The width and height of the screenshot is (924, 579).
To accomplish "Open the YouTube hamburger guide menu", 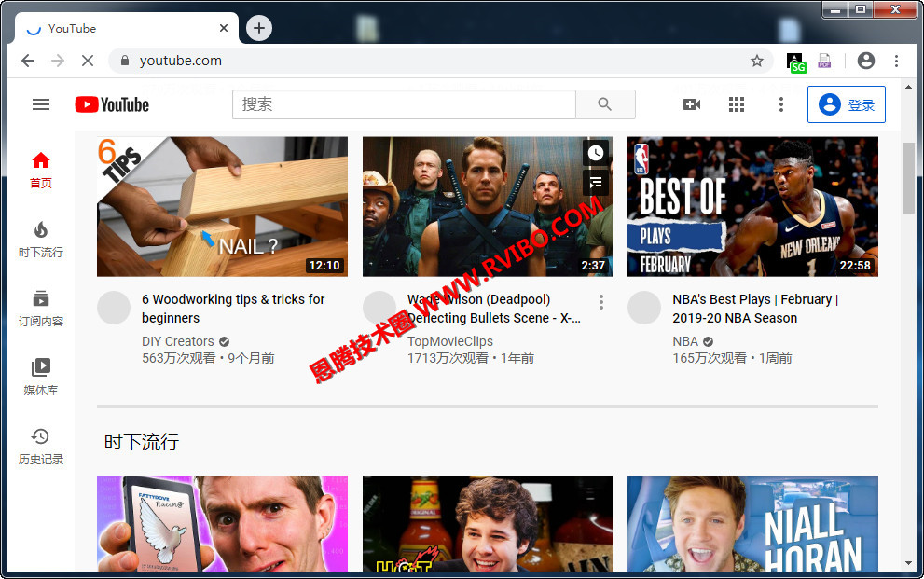I will (41, 104).
